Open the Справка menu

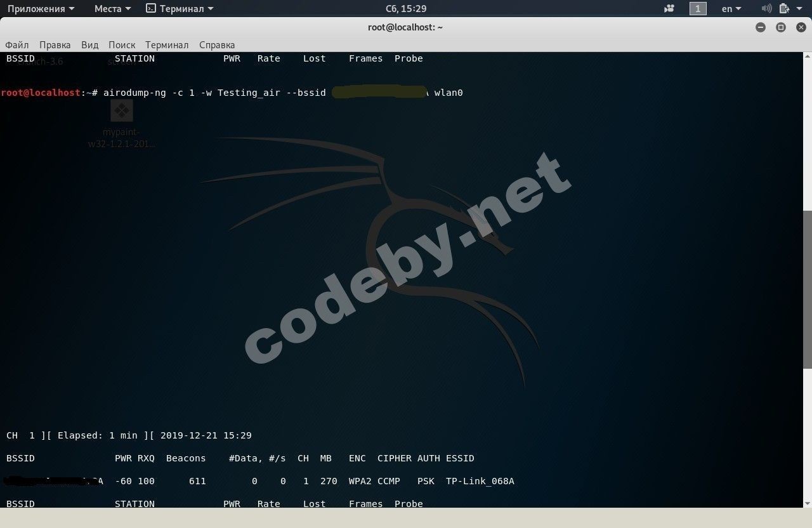217,45
